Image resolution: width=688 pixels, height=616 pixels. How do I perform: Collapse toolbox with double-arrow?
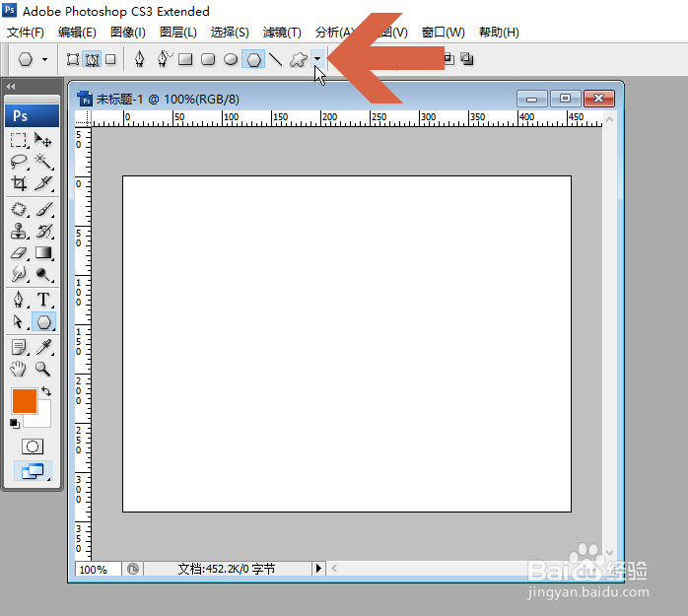[11, 87]
